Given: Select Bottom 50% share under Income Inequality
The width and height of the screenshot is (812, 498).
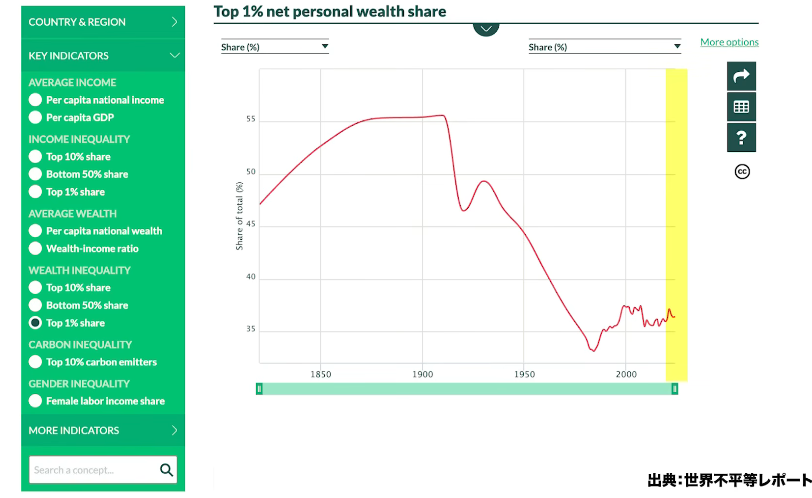Looking at the screenshot, I should 36,174.
